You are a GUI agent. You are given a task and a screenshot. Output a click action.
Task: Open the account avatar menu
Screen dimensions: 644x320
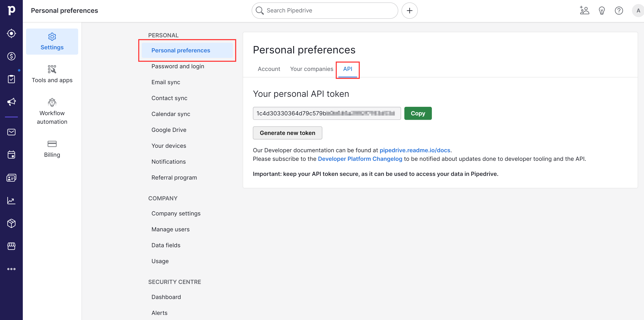coord(638,11)
